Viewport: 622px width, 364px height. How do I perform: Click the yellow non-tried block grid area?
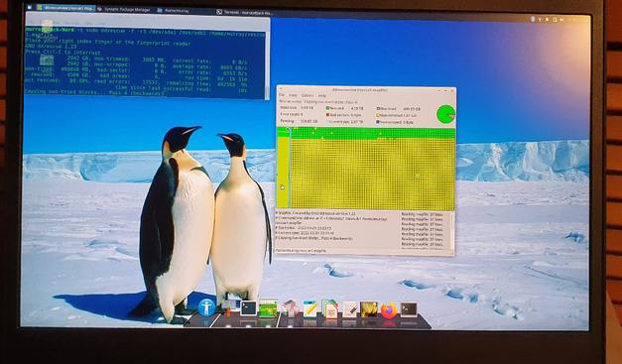click(372, 175)
